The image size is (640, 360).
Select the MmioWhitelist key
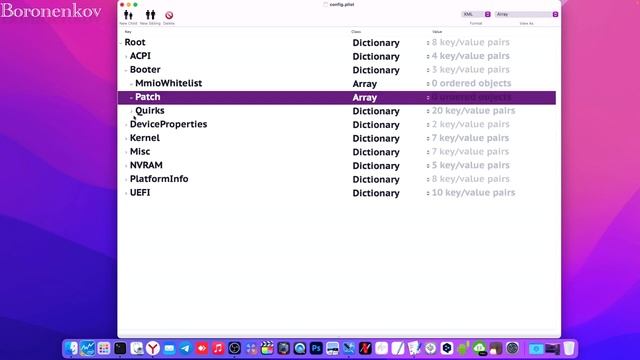pyautogui.click(x=169, y=83)
